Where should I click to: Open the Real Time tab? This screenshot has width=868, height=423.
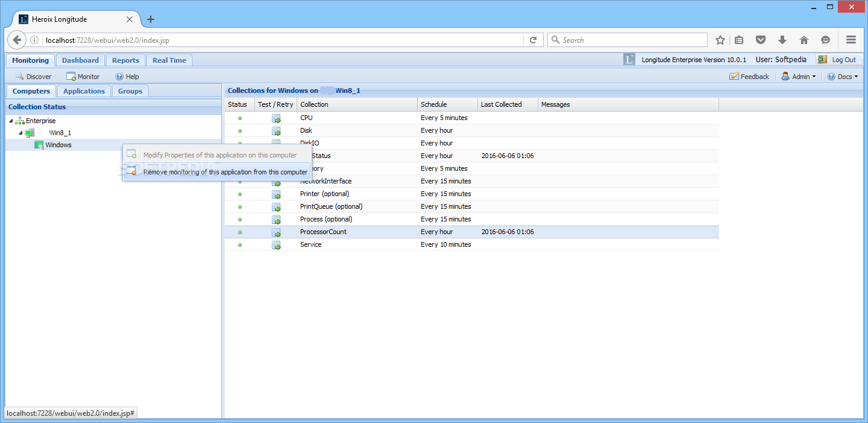tap(169, 60)
